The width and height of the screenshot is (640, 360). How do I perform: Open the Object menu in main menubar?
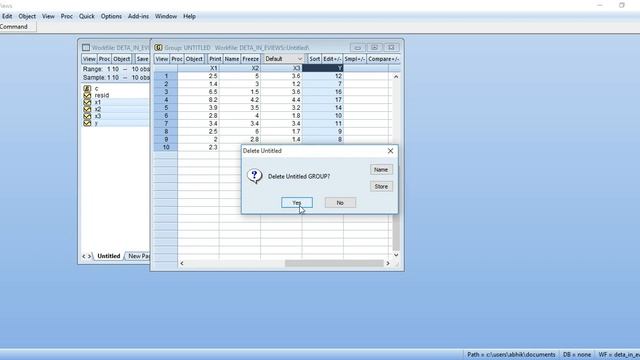tap(27, 16)
